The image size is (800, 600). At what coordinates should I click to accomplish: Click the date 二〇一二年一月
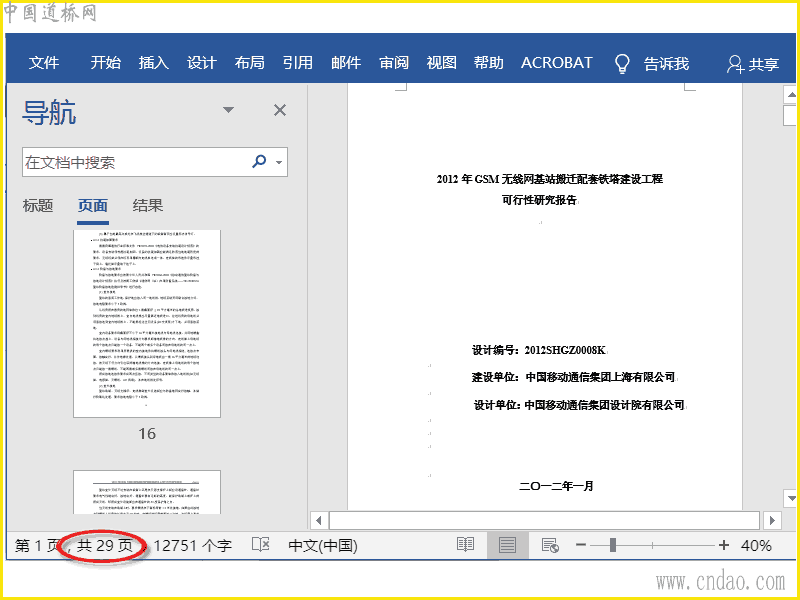556,486
